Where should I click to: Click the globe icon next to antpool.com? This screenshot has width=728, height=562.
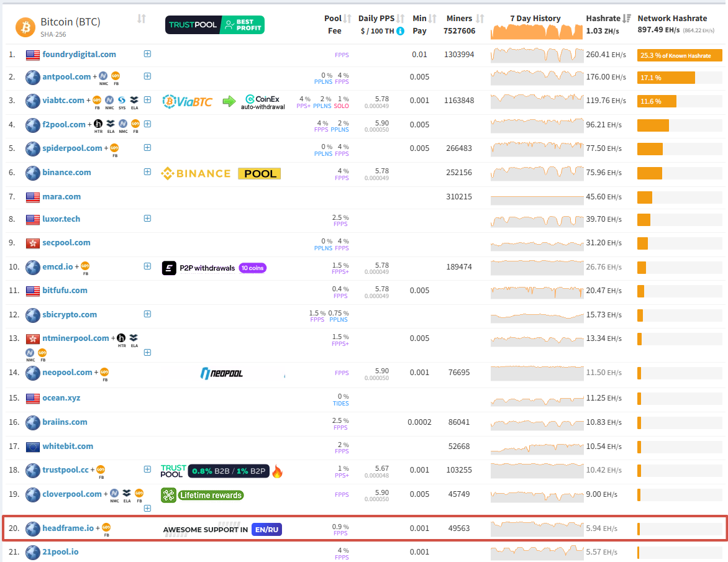tap(32, 77)
